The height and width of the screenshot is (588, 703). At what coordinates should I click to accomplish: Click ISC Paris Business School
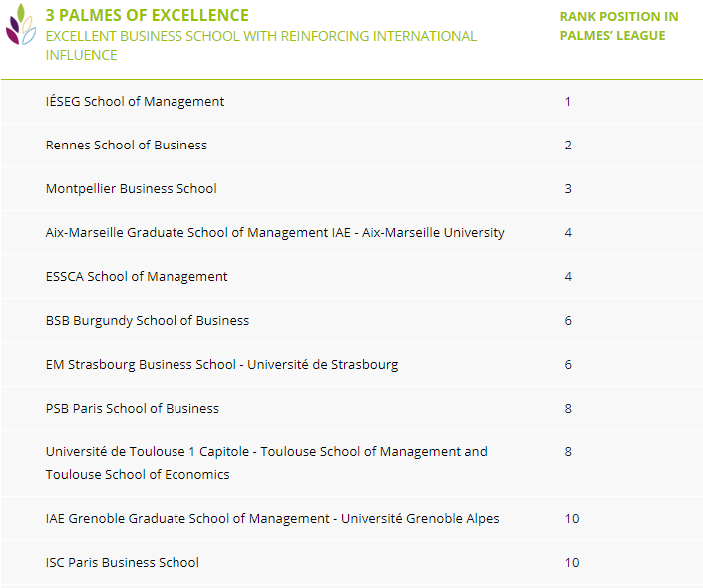pos(123,562)
